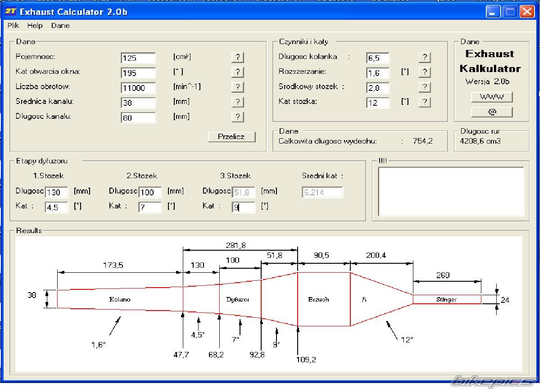
Task: Click the ? button for Dlugosc kolanka
Action: coord(424,57)
